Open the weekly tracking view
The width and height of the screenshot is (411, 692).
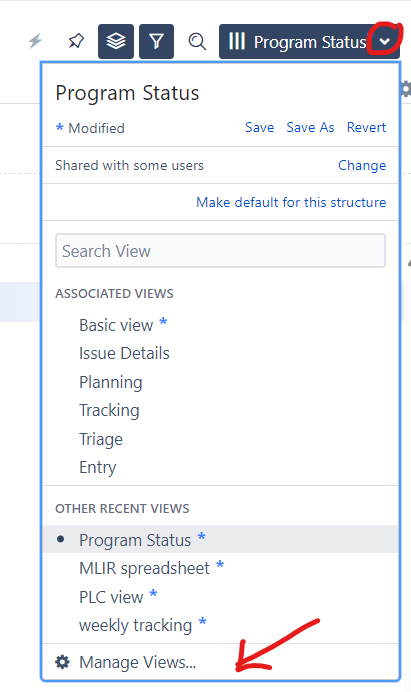(136, 625)
